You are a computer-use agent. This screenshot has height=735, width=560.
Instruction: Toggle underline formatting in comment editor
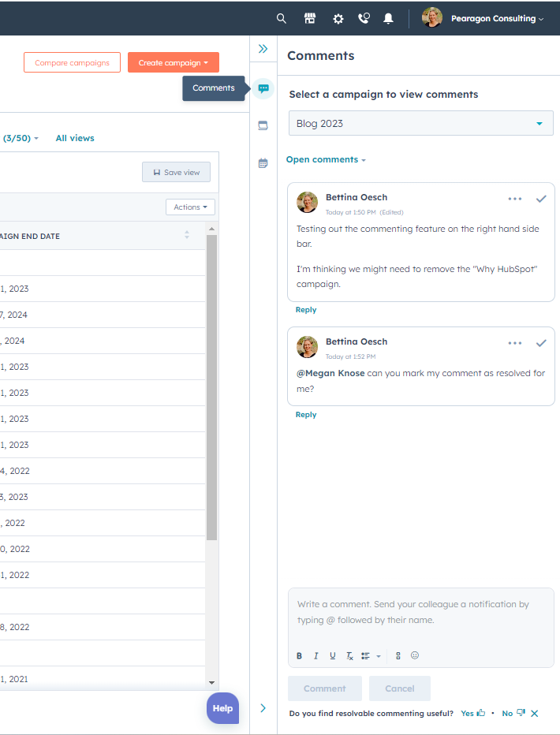point(332,656)
